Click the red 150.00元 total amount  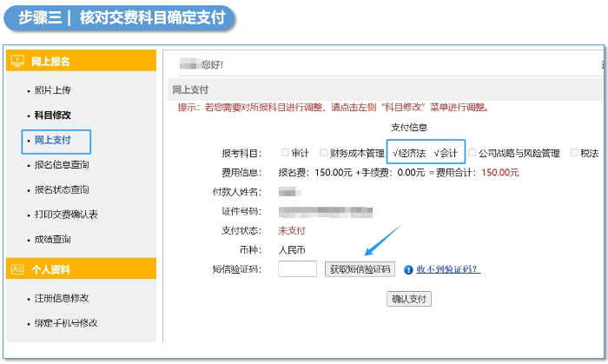(500, 173)
